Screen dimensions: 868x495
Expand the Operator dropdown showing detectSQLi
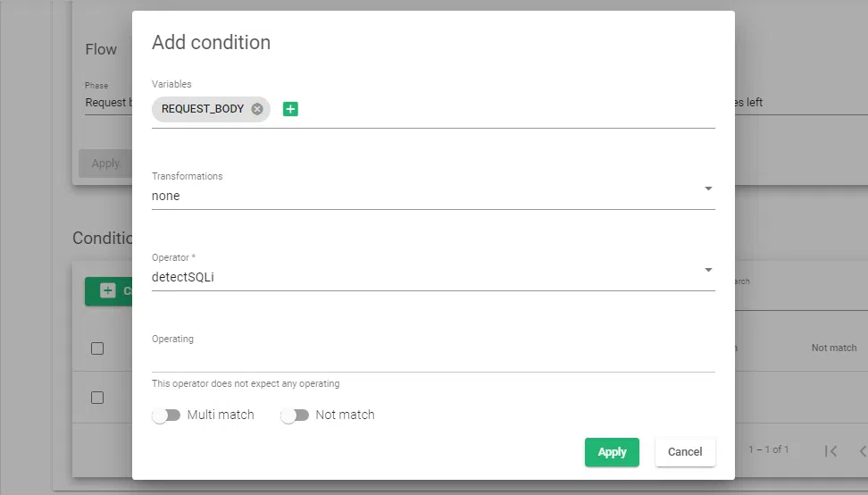(433, 277)
